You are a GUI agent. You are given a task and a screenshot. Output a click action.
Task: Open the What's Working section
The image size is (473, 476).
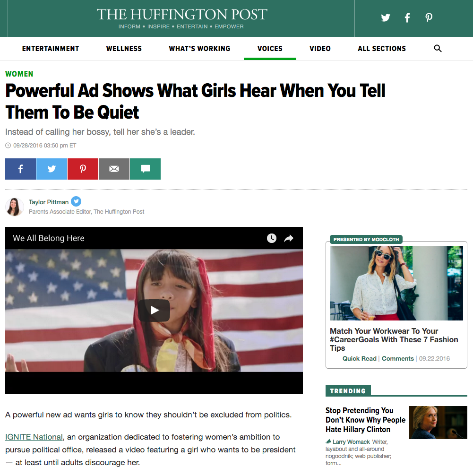199,49
